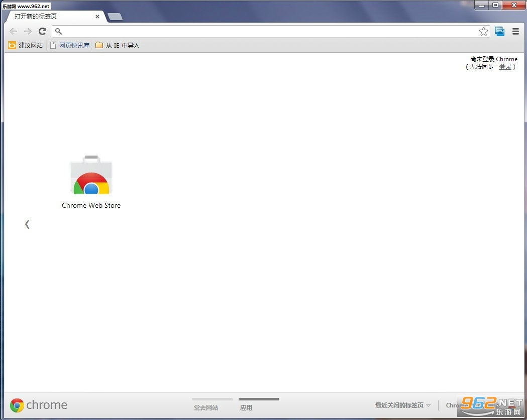Go to previous page with left chevron

tap(27, 224)
